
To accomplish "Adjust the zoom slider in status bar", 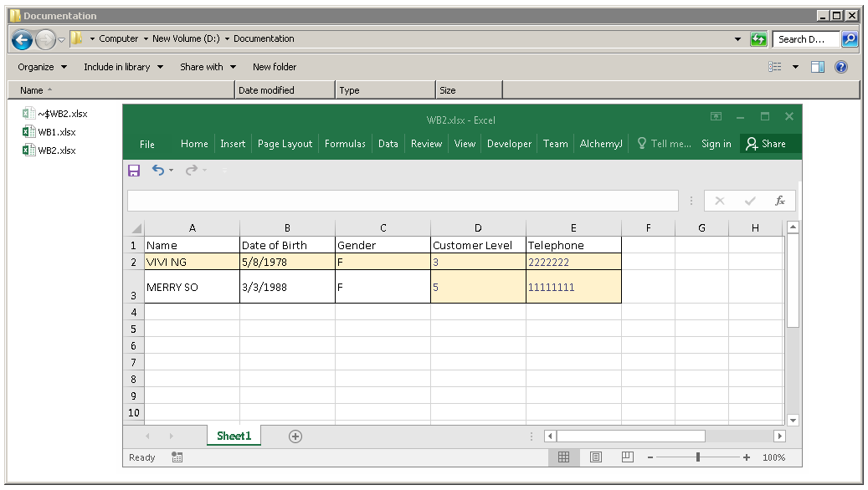I will point(698,457).
